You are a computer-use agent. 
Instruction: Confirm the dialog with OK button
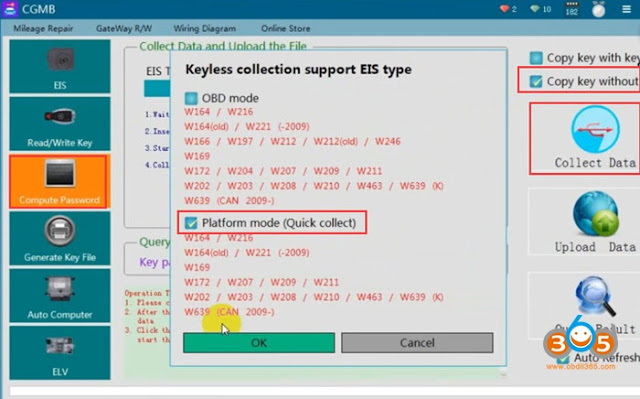(259, 343)
